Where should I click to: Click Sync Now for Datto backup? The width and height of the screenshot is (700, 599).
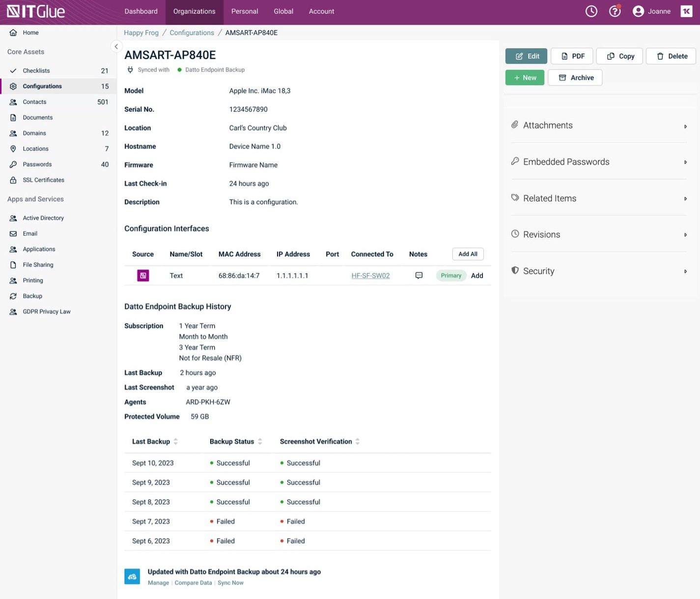(230, 582)
